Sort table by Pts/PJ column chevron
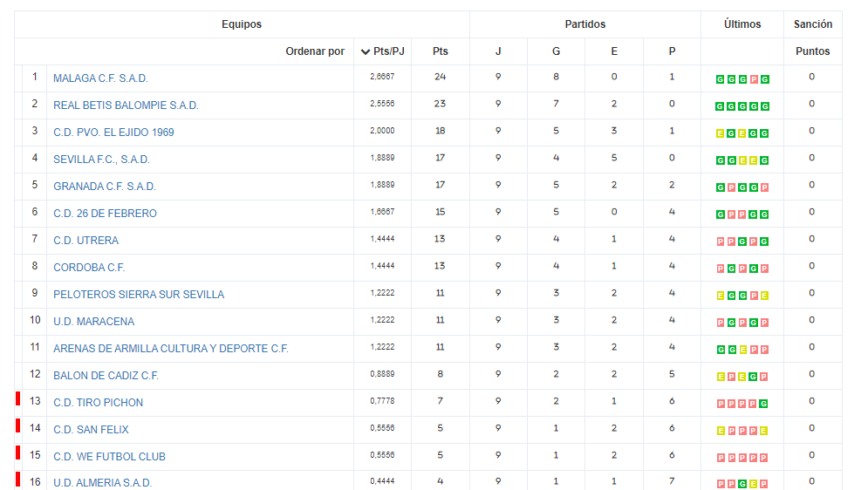 pyautogui.click(x=365, y=52)
